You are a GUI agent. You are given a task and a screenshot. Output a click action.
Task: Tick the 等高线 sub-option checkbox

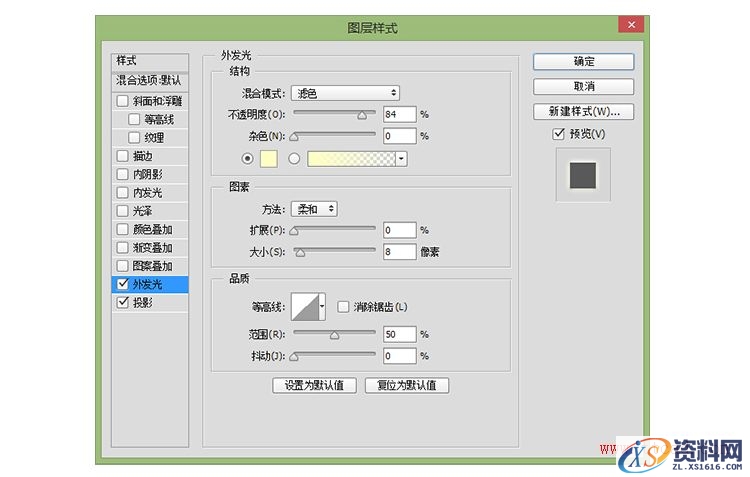[x=134, y=119]
